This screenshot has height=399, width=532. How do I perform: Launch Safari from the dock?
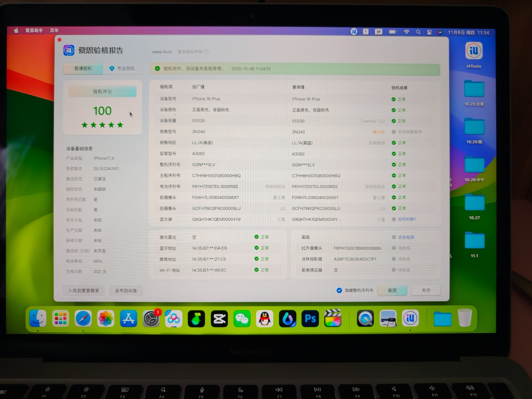(83, 318)
